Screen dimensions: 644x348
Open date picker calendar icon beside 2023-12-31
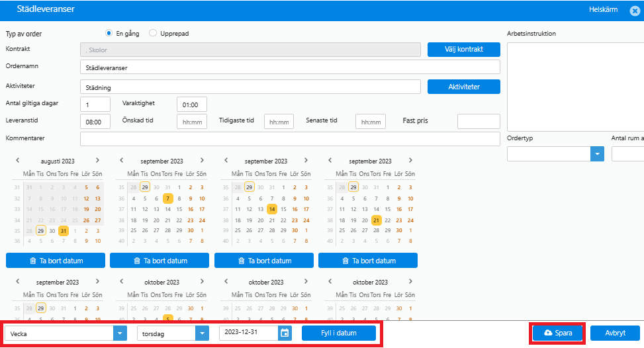[x=285, y=333]
